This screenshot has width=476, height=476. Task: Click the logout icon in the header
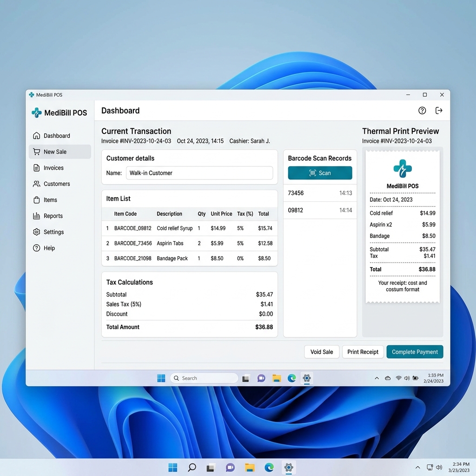(x=439, y=111)
